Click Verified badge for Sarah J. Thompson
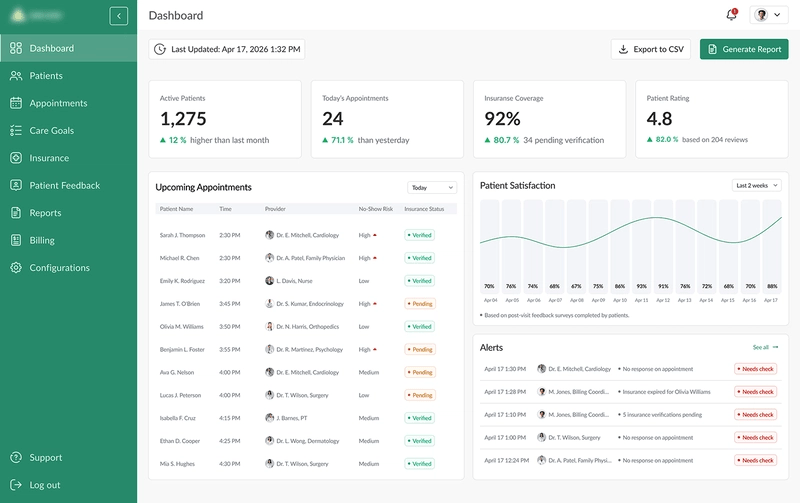This screenshot has height=503, width=800. click(x=419, y=235)
